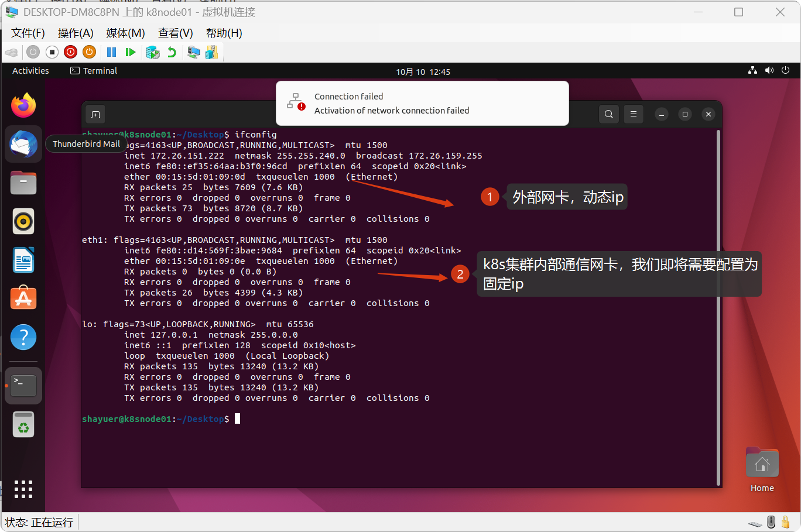This screenshot has height=532, width=801.
Task: Open the 媒体(M) menu
Action: tap(125, 33)
